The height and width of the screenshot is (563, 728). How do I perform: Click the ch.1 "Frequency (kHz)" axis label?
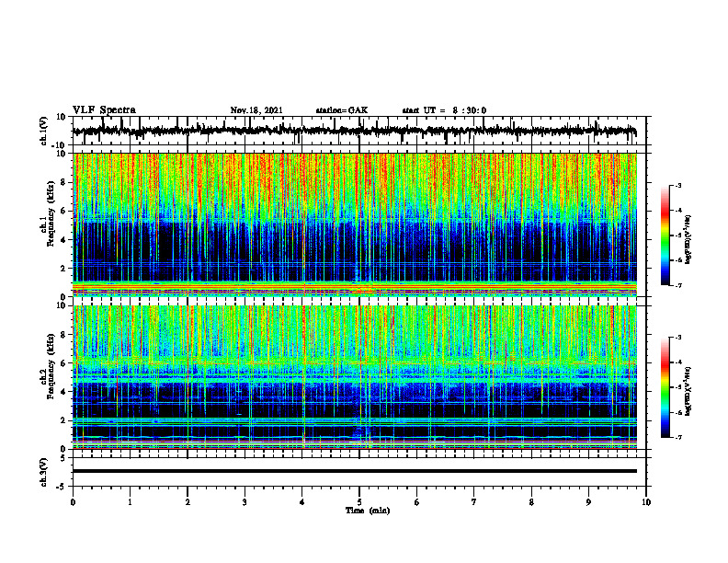coord(51,213)
